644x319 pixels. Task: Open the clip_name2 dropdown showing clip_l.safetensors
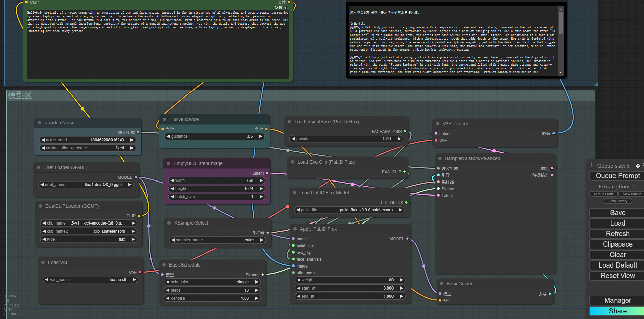[x=88, y=231]
